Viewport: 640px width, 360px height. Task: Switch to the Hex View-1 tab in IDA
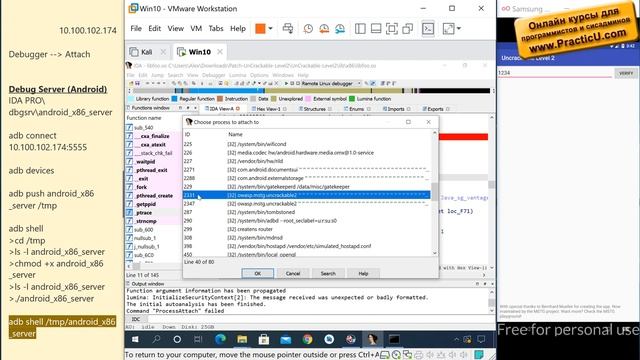[x=268, y=109]
